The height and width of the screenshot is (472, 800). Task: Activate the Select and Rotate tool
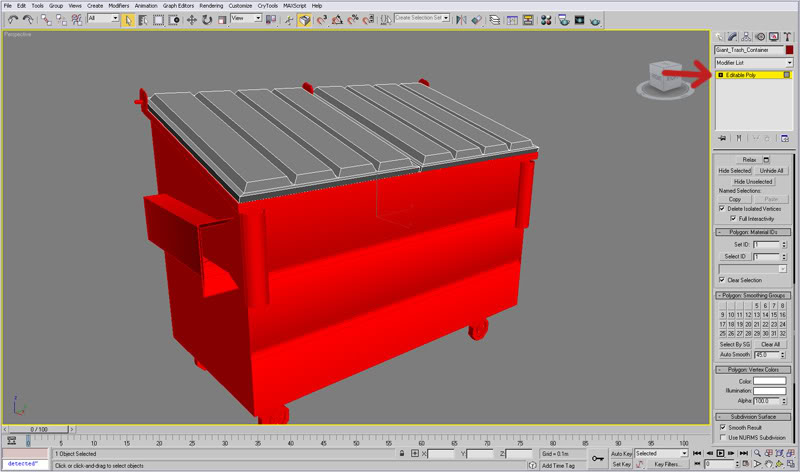point(207,20)
